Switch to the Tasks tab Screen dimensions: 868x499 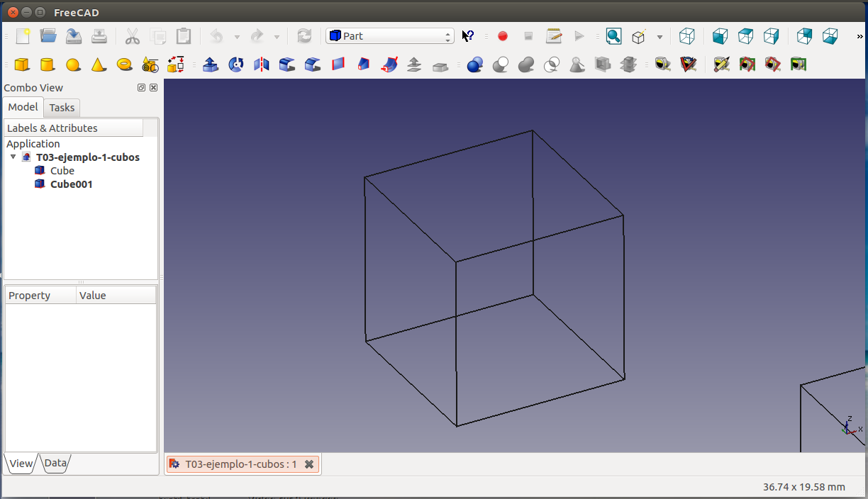tap(62, 108)
